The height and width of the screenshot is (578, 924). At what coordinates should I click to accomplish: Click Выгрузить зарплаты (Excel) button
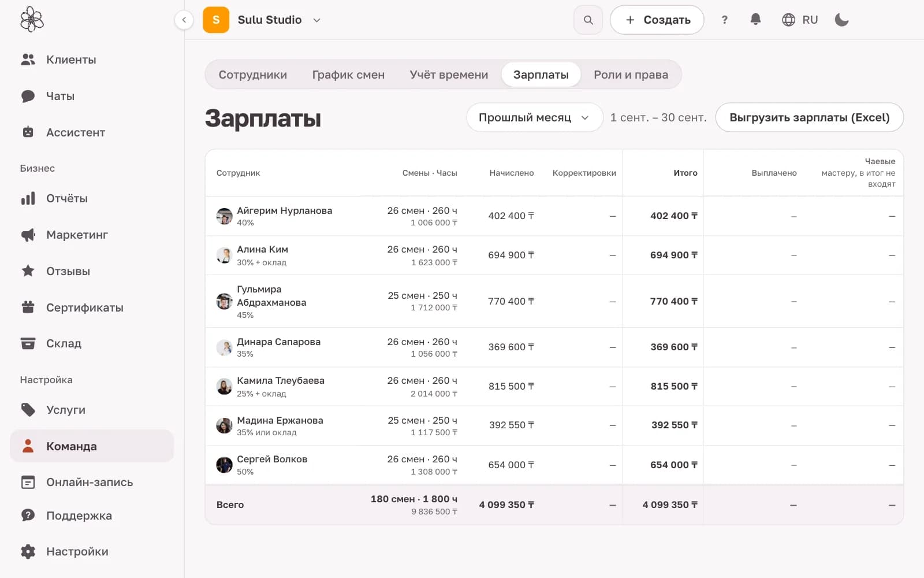[809, 117]
